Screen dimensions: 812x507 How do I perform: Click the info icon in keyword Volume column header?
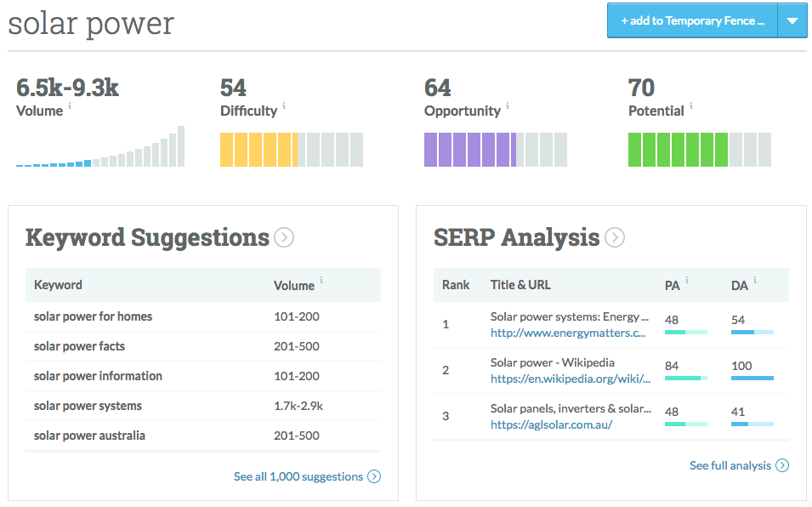(x=321, y=281)
